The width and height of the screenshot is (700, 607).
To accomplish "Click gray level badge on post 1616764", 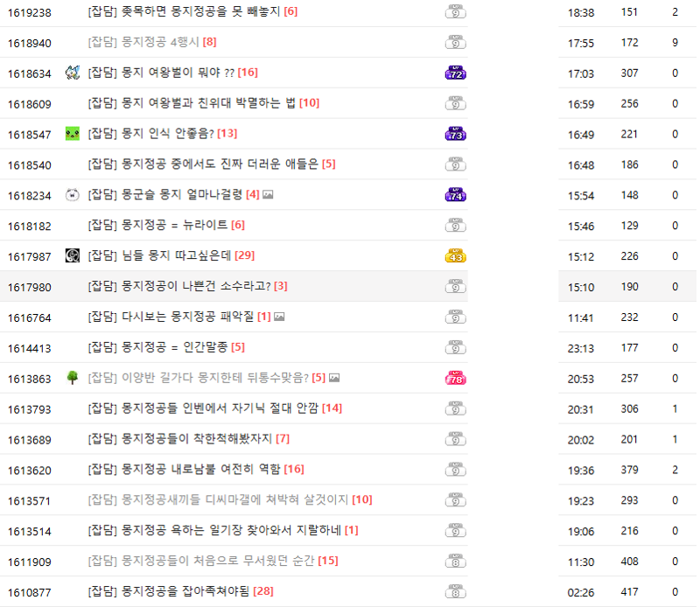I will point(455,317).
